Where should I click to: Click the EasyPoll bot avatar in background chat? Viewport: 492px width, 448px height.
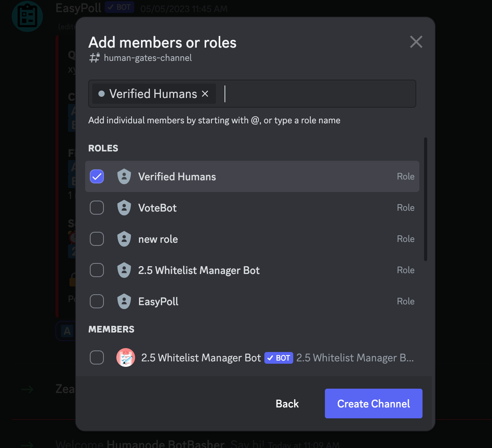tap(27, 16)
